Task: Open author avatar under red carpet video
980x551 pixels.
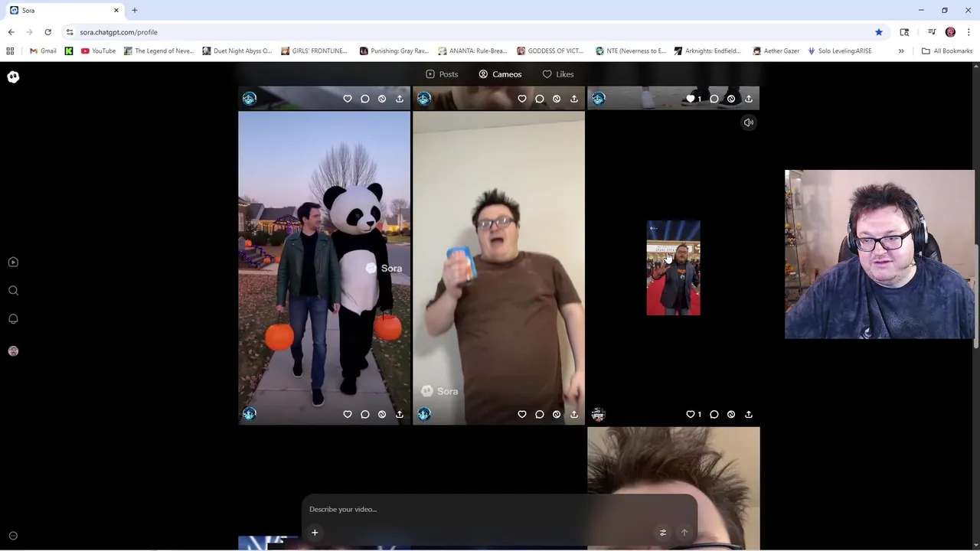Action: (x=599, y=414)
